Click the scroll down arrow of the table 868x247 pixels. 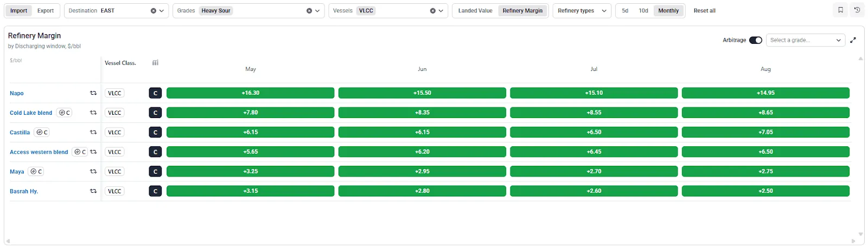point(860,234)
